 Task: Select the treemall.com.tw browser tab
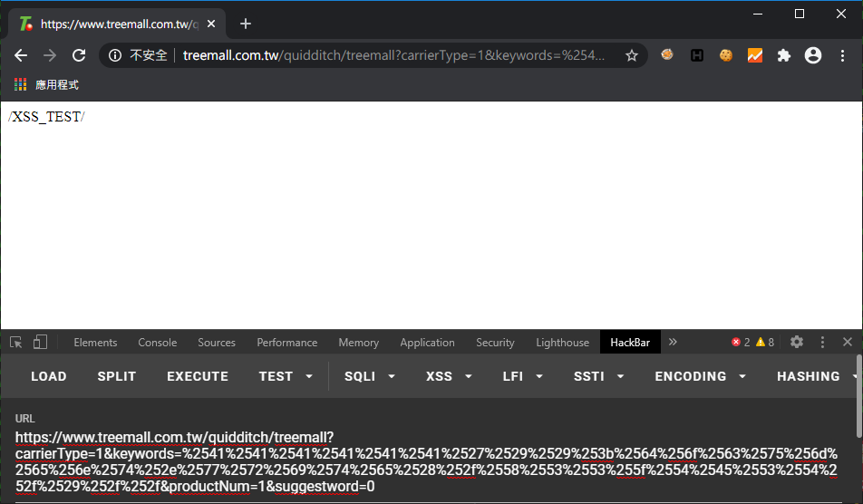[x=117, y=24]
